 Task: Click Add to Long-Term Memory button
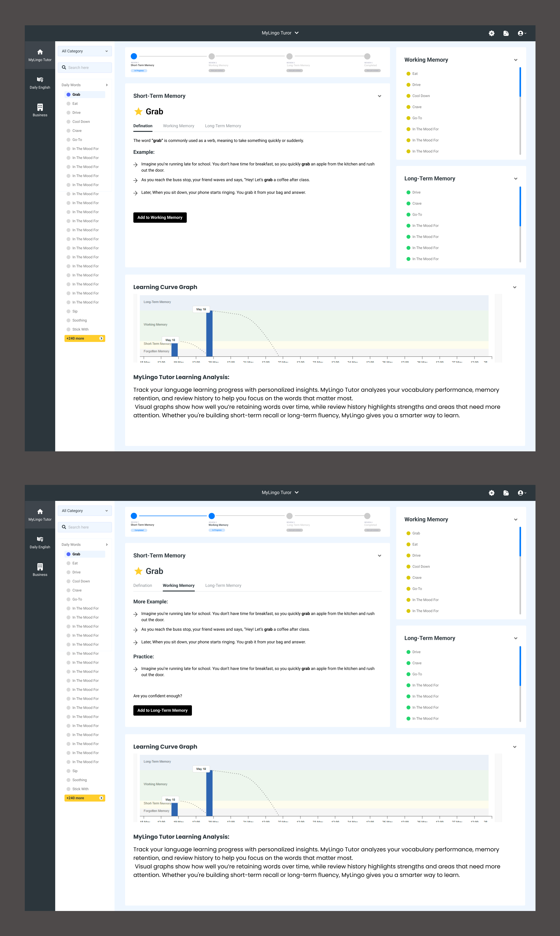click(x=162, y=711)
